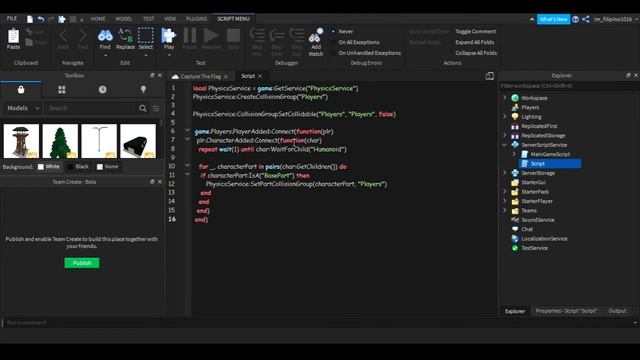Image resolution: width=640 pixels, height=360 pixels.
Task: Expand the ReplicatedStorage tree node
Action: (504, 135)
